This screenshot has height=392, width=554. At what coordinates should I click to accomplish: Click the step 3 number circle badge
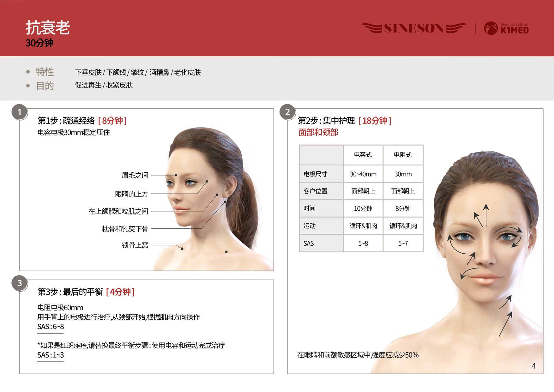(20, 283)
